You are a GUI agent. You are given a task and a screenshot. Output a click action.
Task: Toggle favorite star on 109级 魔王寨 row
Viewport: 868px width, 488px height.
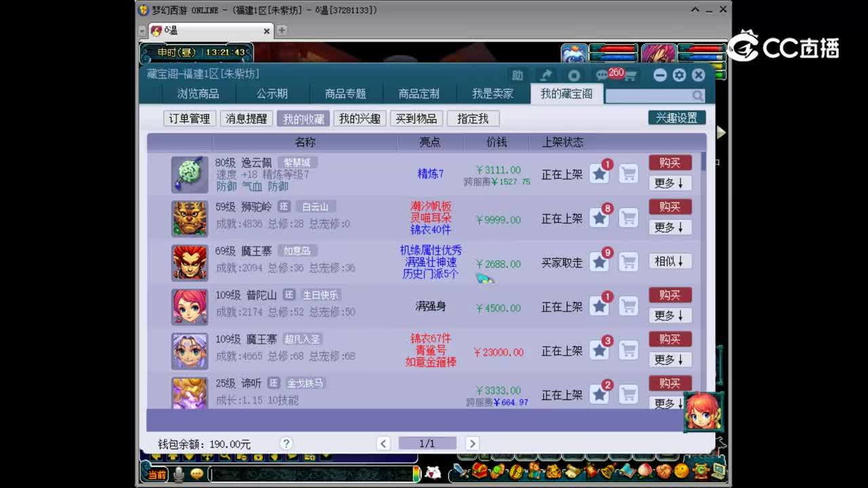coord(599,350)
